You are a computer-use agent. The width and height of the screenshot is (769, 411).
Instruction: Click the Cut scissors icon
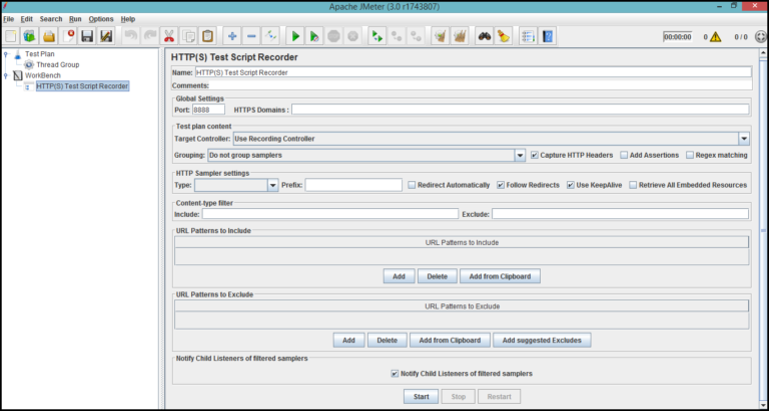[x=169, y=36]
